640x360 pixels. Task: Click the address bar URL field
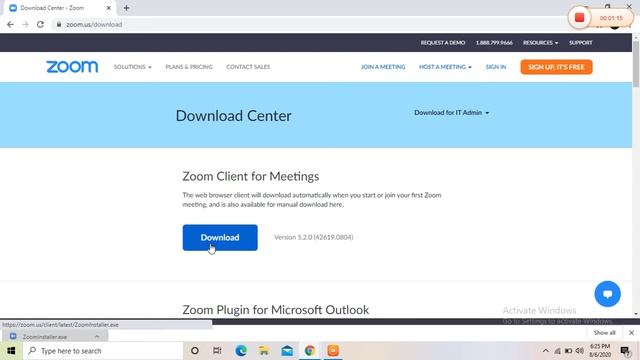click(310, 24)
